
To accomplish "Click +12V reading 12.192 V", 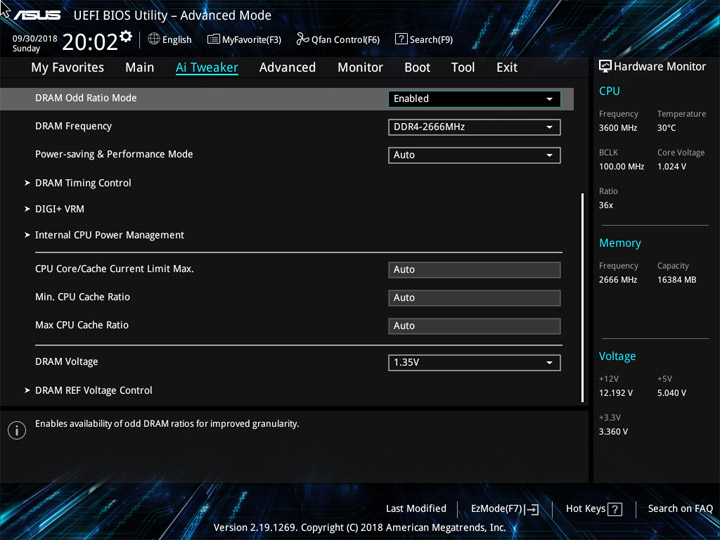I will click(616, 393).
